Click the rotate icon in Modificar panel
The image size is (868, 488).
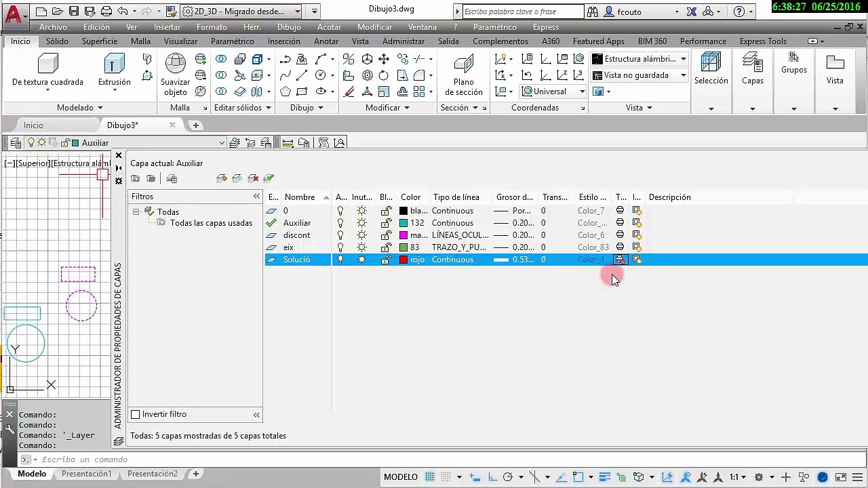383,75
